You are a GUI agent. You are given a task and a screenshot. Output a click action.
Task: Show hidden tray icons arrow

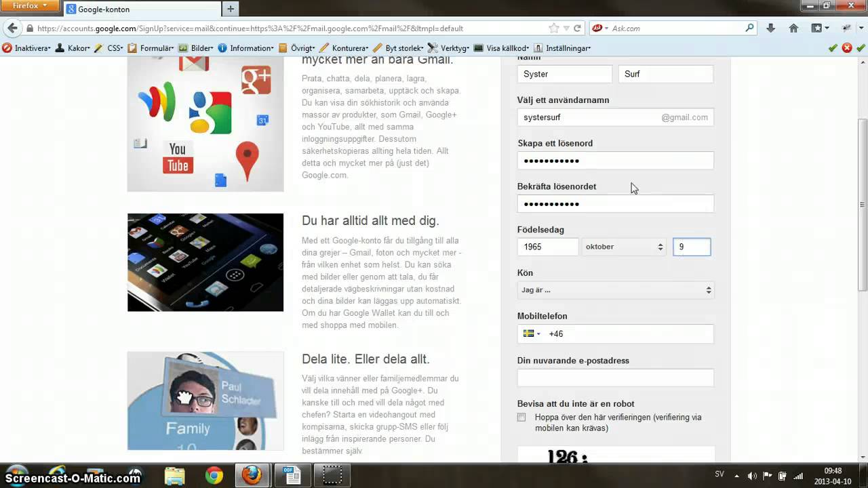point(738,476)
